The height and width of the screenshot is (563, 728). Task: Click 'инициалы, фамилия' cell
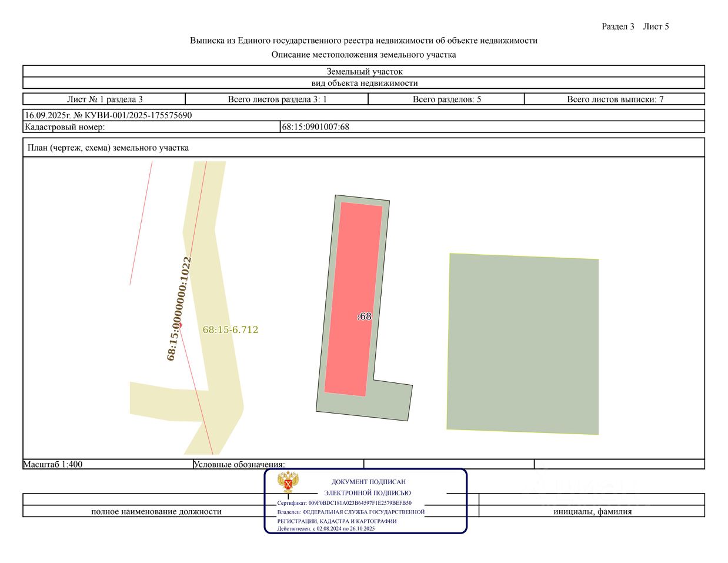[593, 511]
